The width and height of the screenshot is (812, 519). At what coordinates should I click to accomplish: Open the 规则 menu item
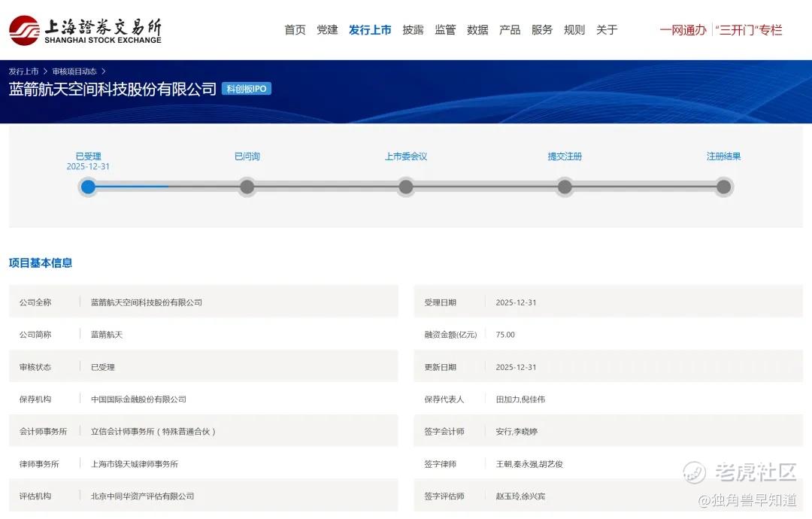(x=574, y=30)
